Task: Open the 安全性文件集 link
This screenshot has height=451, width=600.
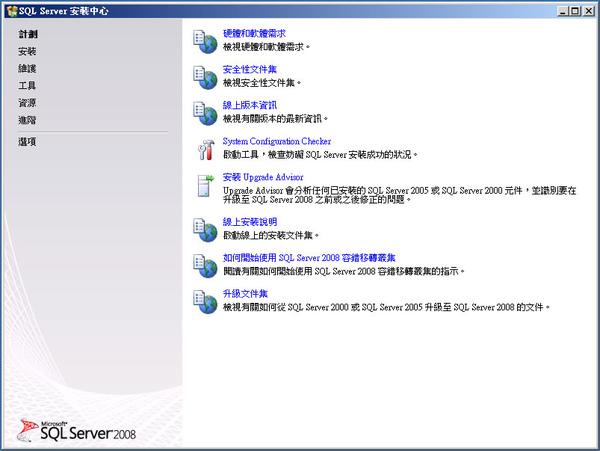Action: (249, 69)
